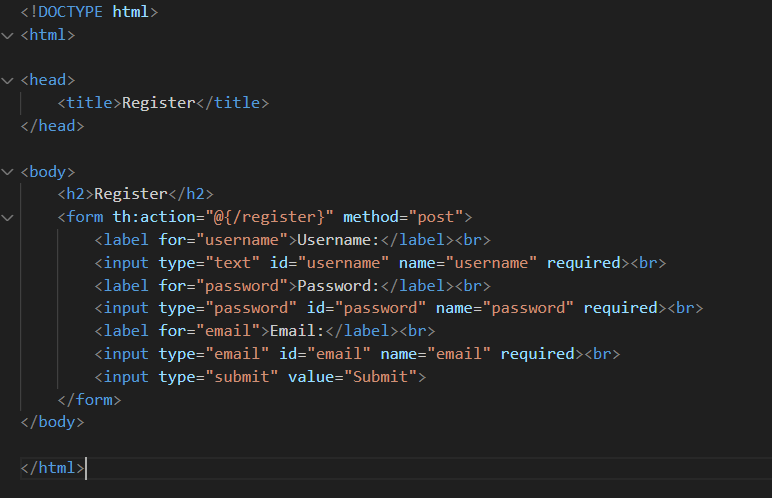Click the closing </form> tag
The height and width of the screenshot is (498, 772).
[x=89, y=399]
